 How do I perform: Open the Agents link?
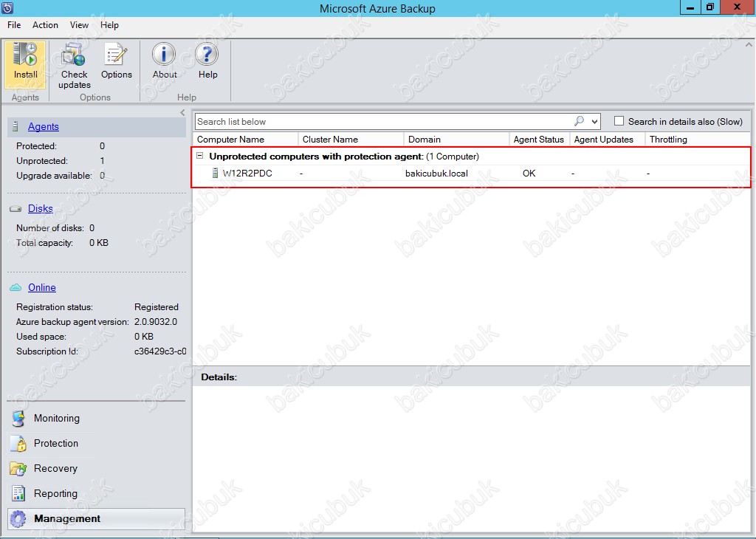(x=44, y=126)
